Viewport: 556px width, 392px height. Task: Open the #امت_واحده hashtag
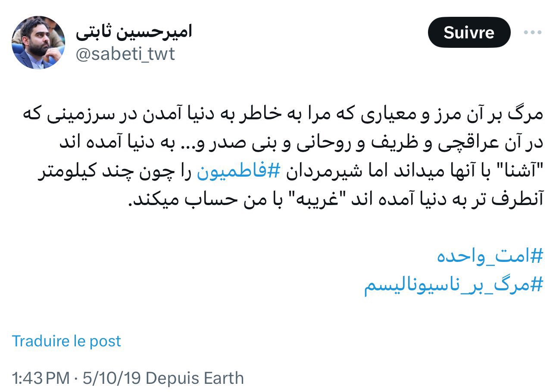point(491,257)
